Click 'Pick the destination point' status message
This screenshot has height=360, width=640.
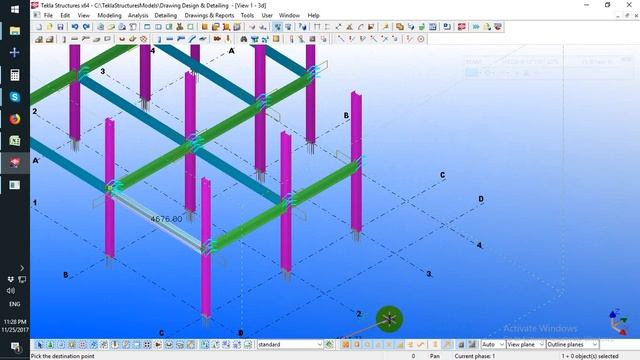[x=62, y=356]
